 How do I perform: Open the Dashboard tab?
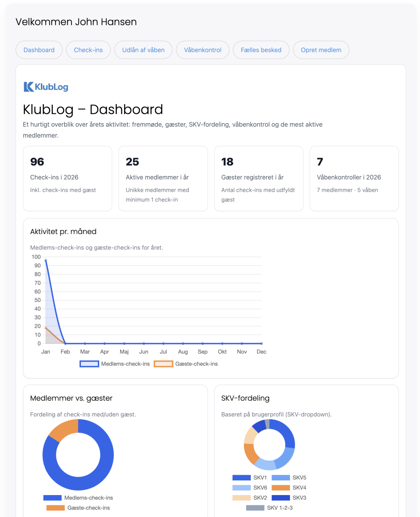click(x=39, y=50)
